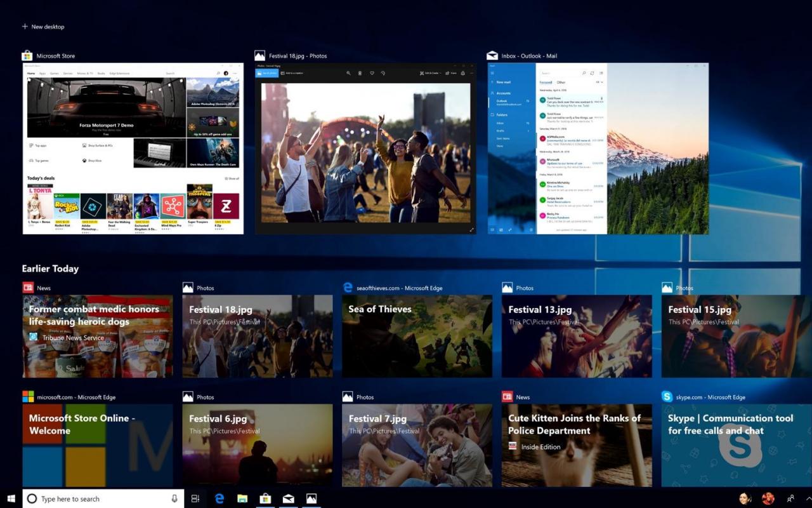Click the sync icon in Mail
812x508 pixels.
click(x=592, y=73)
